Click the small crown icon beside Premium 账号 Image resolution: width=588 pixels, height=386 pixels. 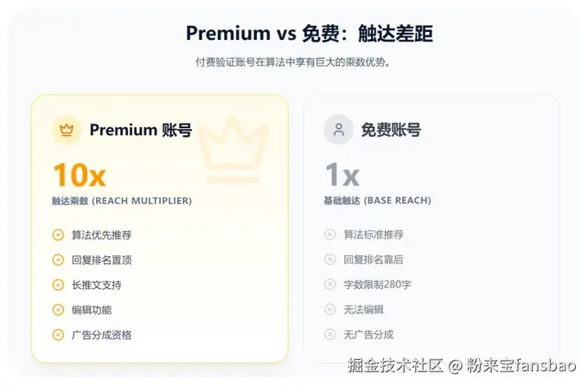coord(67,130)
